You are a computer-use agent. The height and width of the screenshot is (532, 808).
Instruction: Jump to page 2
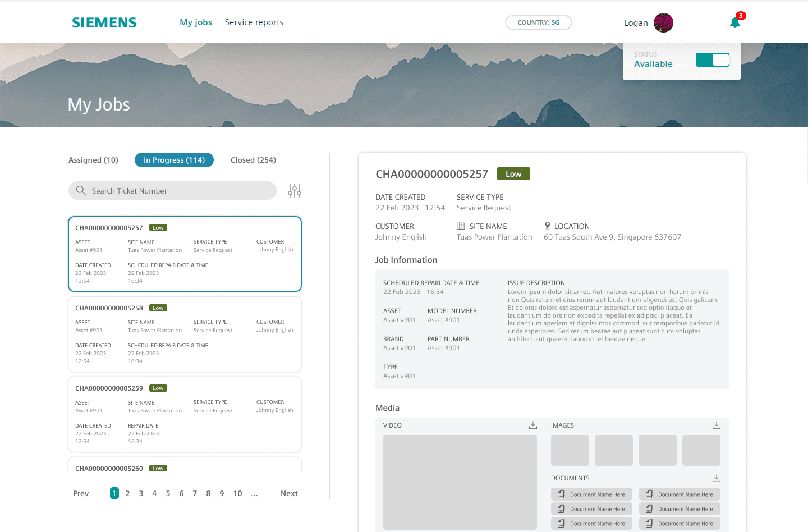click(127, 493)
